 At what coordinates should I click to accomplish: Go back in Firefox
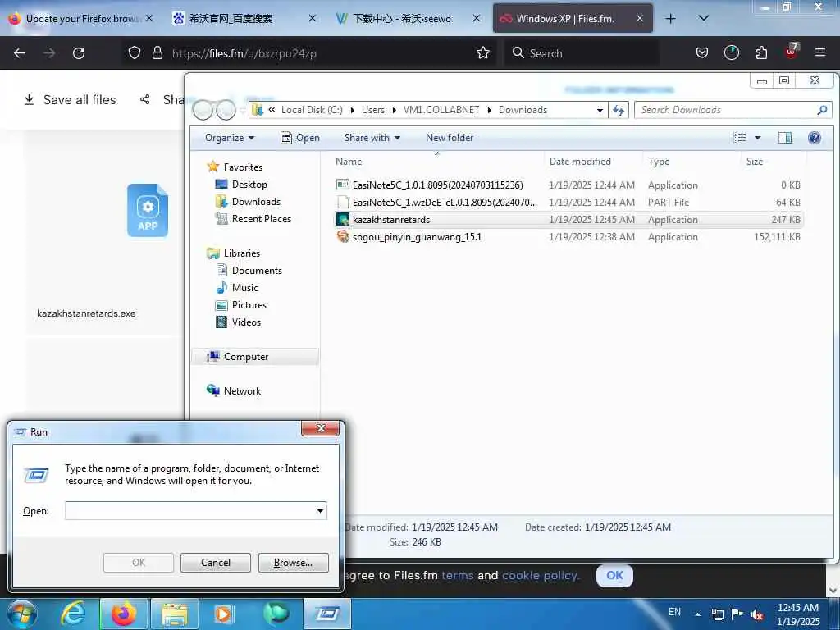[x=20, y=53]
